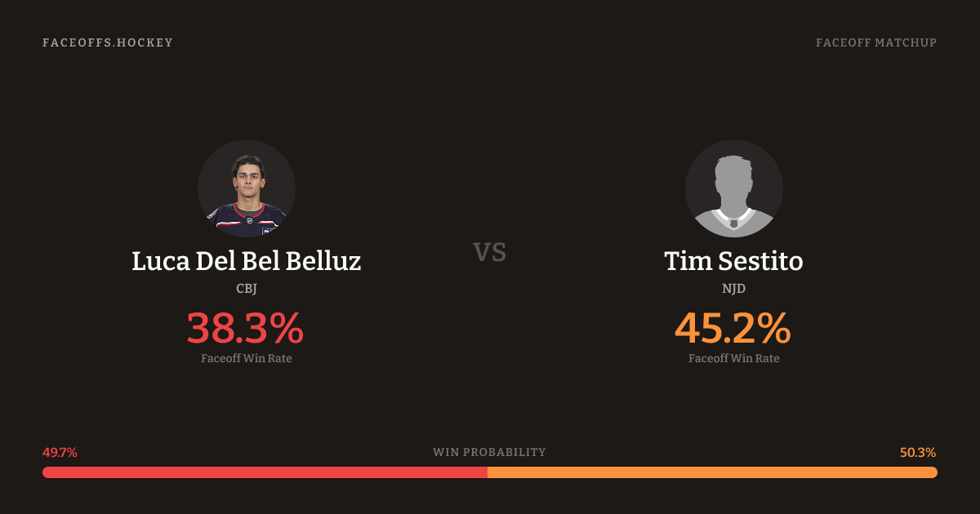This screenshot has width=980, height=514.
Task: Click Luca Del Bel Belluz's headshot photo
Action: point(246,188)
